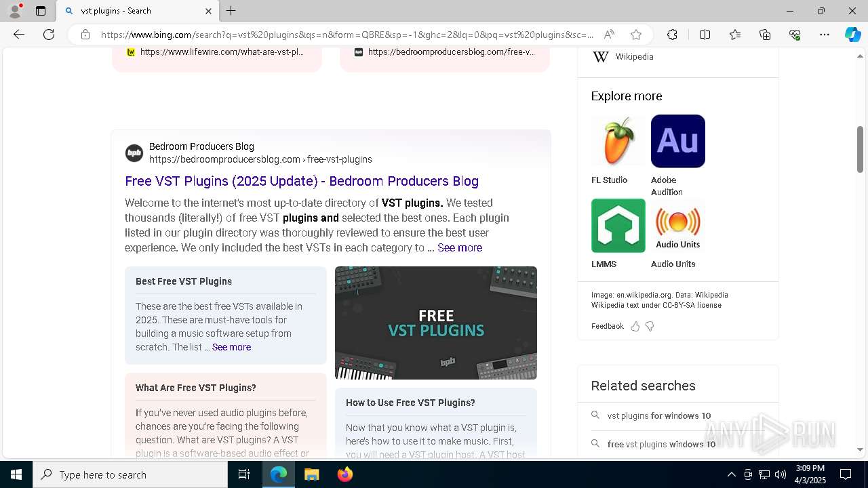Go back to the previous page
868x488 pixels.
[19, 35]
